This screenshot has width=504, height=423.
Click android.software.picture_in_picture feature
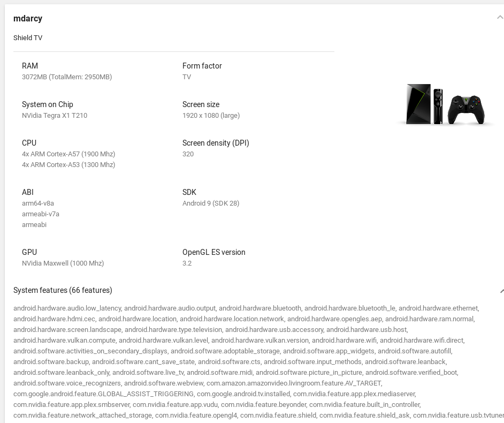coord(309,372)
